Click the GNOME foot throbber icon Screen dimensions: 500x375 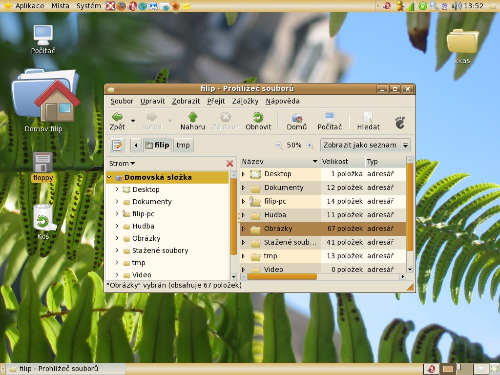[400, 123]
